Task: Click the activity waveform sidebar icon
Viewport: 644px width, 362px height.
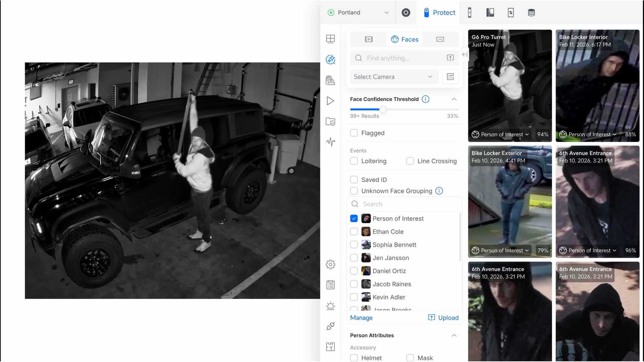Action: (x=330, y=142)
